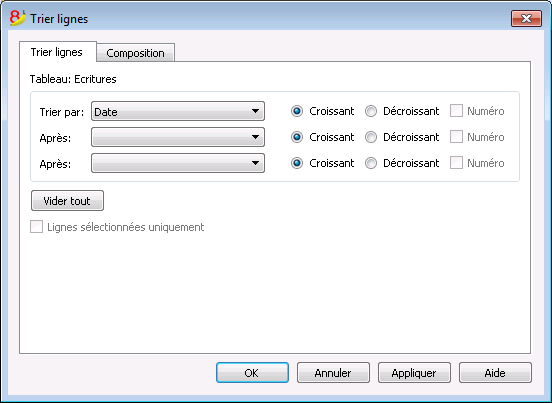The width and height of the screenshot is (552, 403).
Task: Click the Appliquer button
Action: coord(414,373)
